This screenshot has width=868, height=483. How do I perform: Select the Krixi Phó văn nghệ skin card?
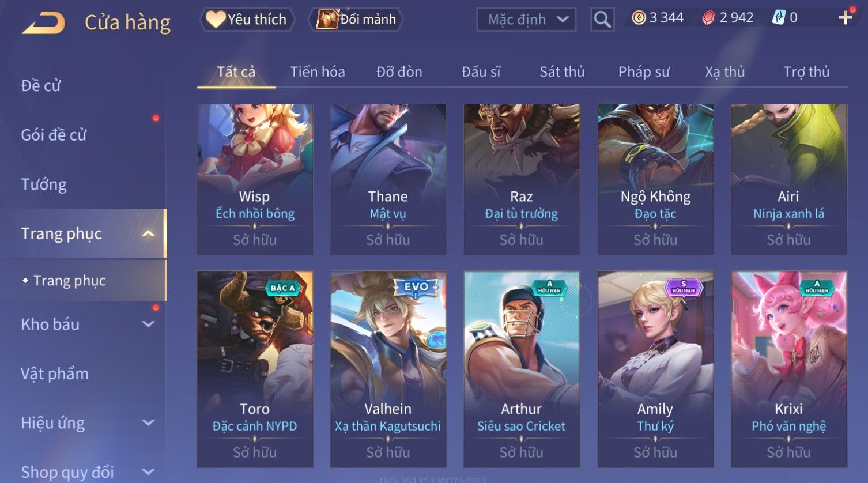coord(789,369)
